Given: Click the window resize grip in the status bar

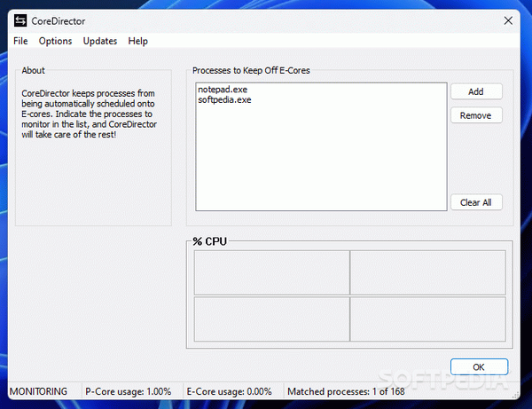Looking at the screenshot, I should pos(515,395).
